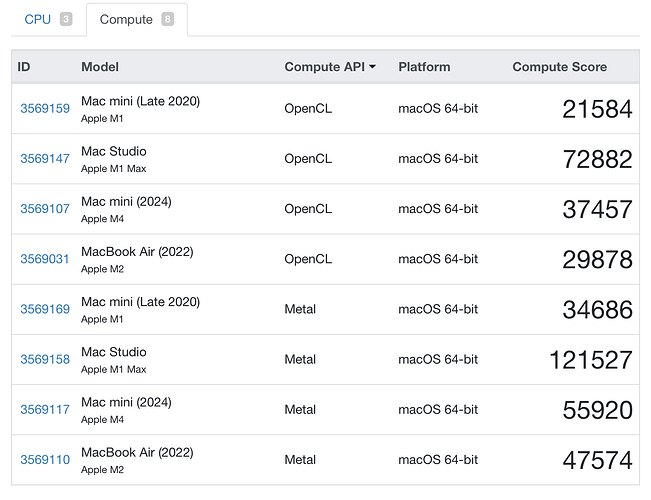Select compute score 29878
651x500 pixels.
[x=597, y=260]
